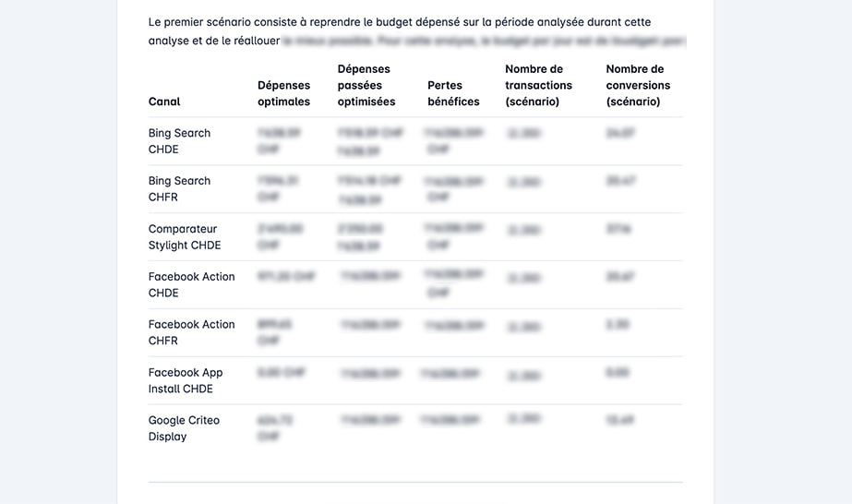Select the Bing Search CHDE row
This screenshot has width=852, height=504.
(x=415, y=141)
